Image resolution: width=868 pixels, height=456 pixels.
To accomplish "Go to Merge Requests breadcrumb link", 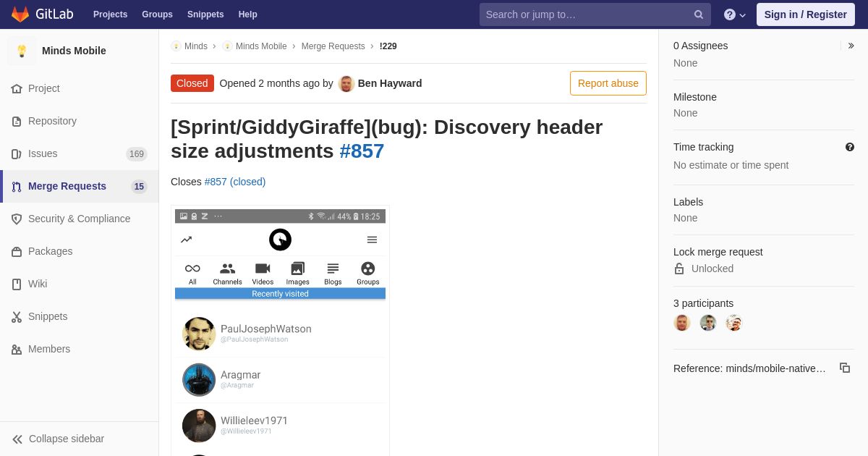I will (333, 46).
